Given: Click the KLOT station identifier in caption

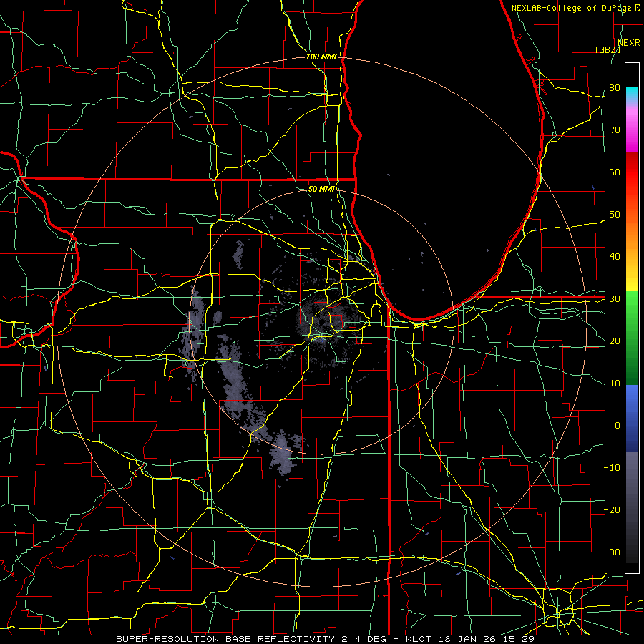Looking at the screenshot, I should (x=418, y=639).
